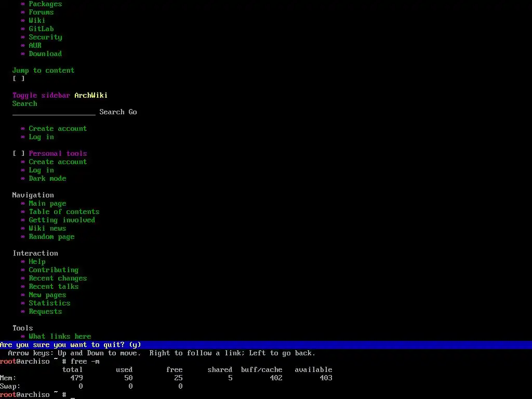Open the Wiki news link
This screenshot has height=399, width=532.
pos(47,229)
